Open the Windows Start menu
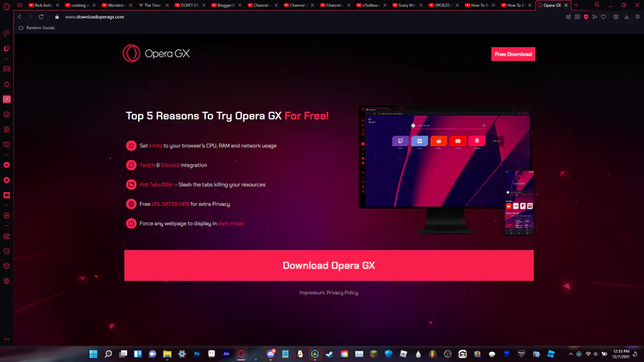 93,354
